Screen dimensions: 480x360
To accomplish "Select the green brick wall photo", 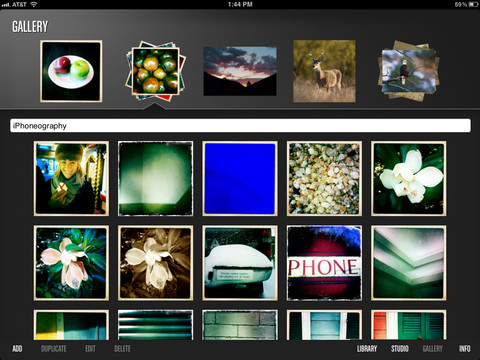I will (x=240, y=325).
